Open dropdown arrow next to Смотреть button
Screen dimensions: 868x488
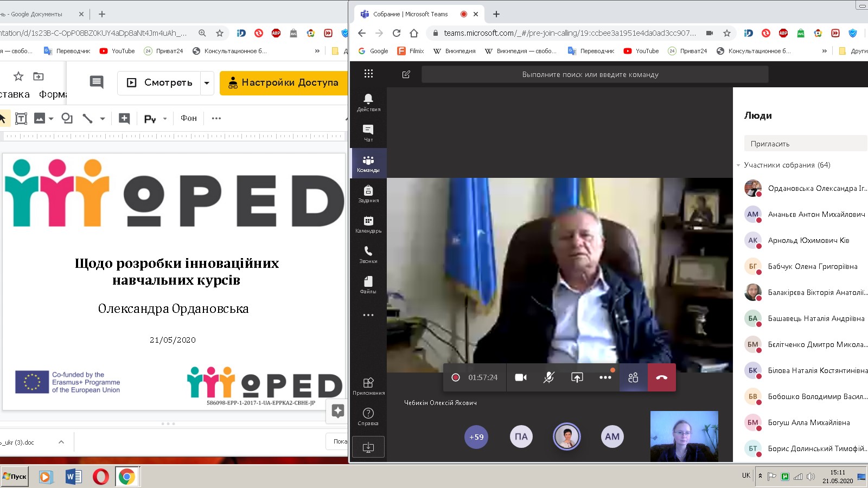coord(207,83)
